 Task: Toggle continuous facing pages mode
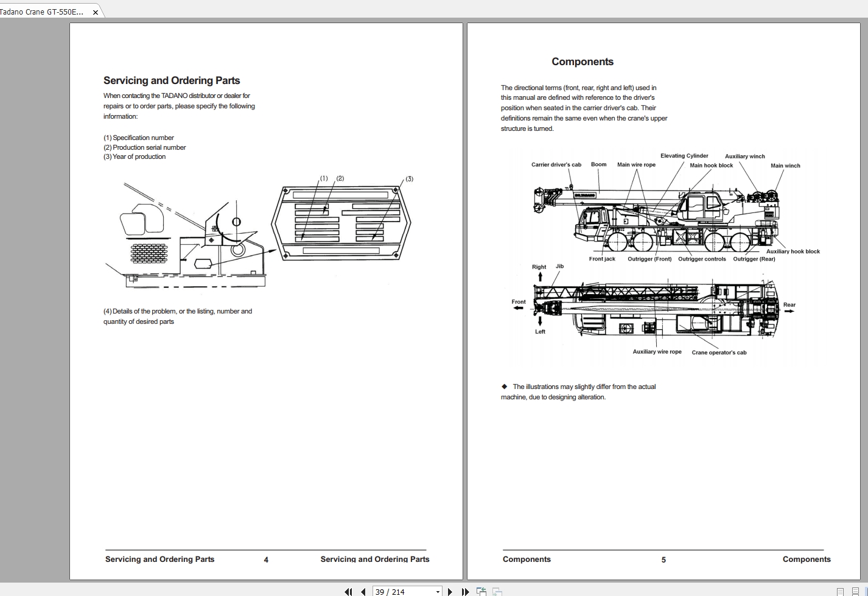click(854, 591)
